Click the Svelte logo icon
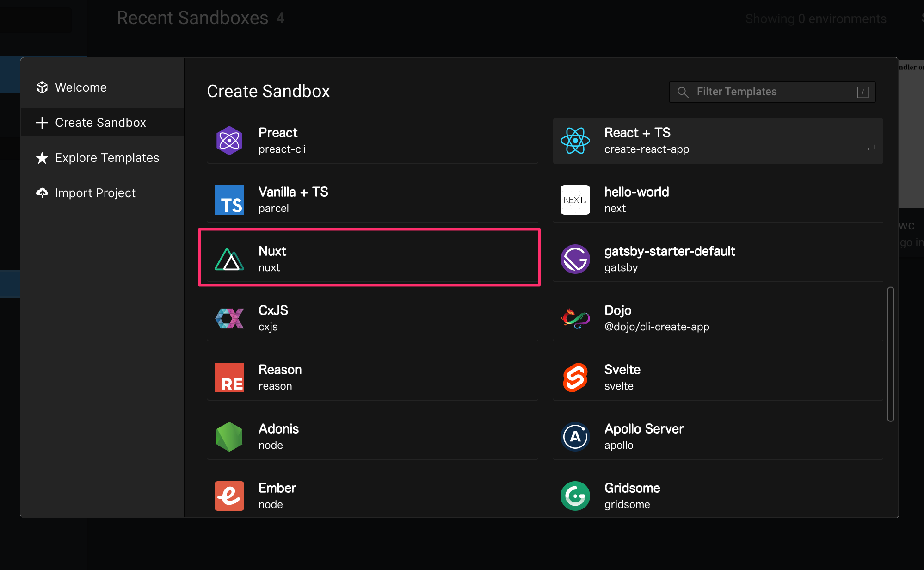Viewport: 924px width, 570px height. tap(575, 377)
